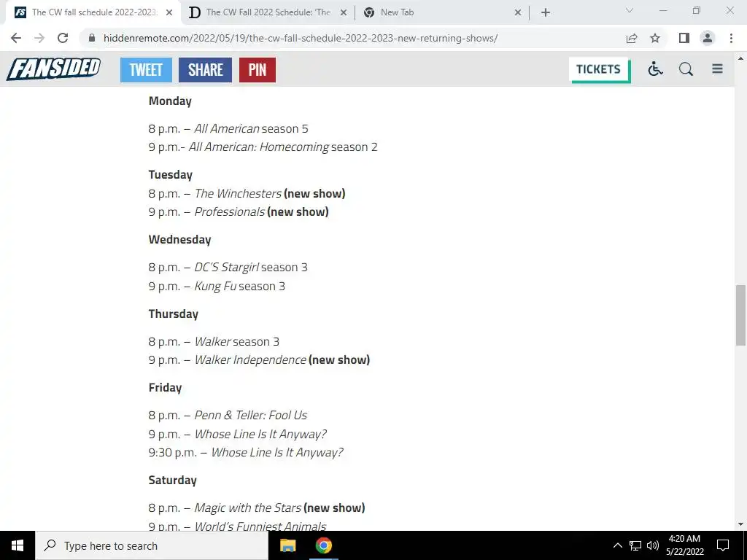Image resolution: width=747 pixels, height=560 pixels.
Task: Click the Wednesday heading
Action: coord(179,239)
